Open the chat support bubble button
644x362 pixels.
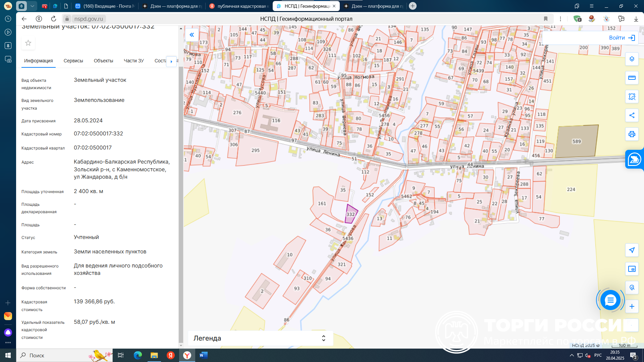click(x=610, y=300)
